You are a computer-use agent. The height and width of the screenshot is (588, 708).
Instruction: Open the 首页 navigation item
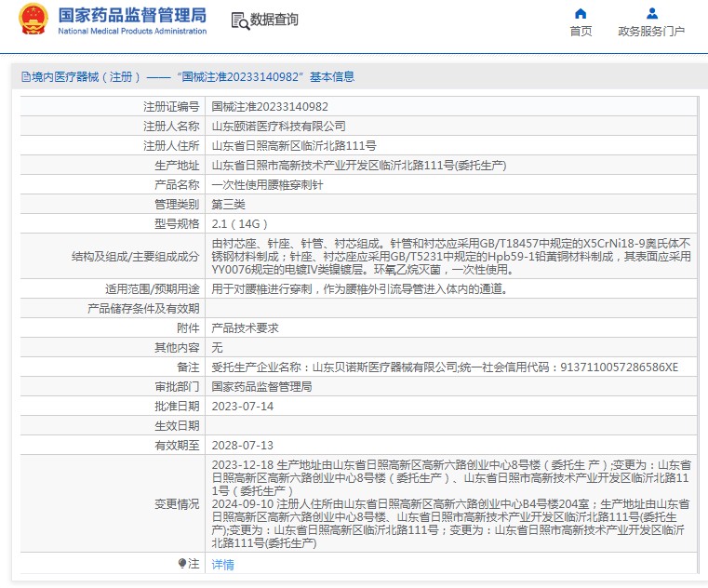pyautogui.click(x=581, y=32)
